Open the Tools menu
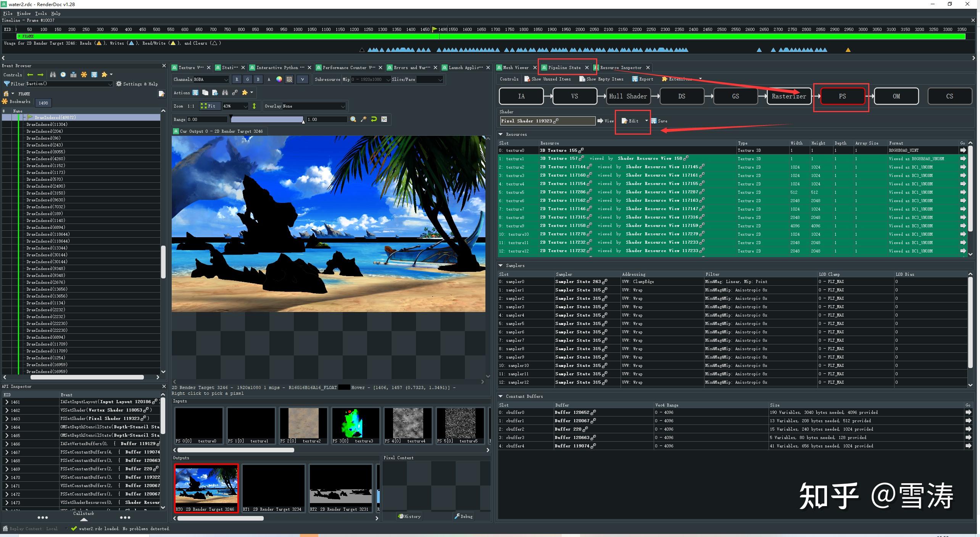Image resolution: width=980 pixels, height=537 pixels. point(41,13)
